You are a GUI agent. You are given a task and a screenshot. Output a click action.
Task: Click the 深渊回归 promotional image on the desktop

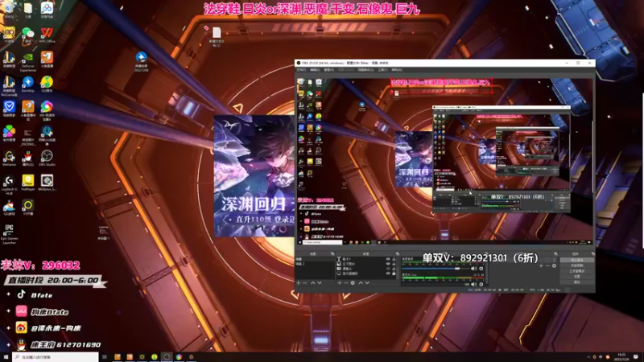pos(254,175)
